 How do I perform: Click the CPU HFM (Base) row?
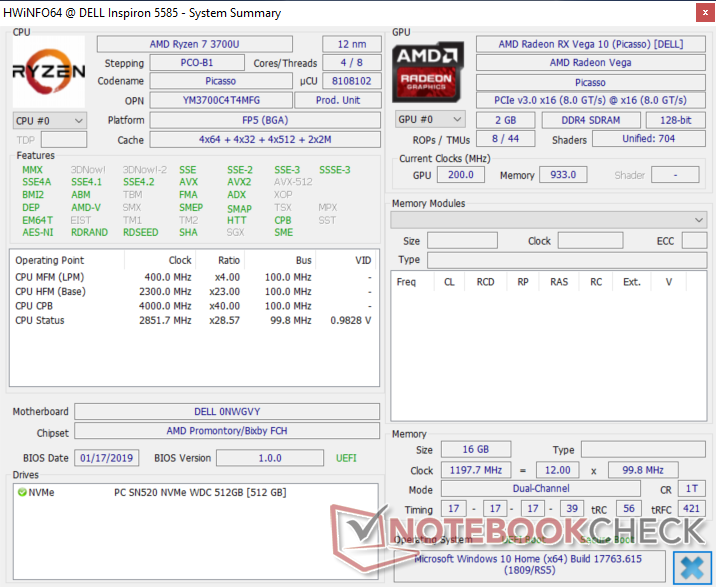(194, 291)
